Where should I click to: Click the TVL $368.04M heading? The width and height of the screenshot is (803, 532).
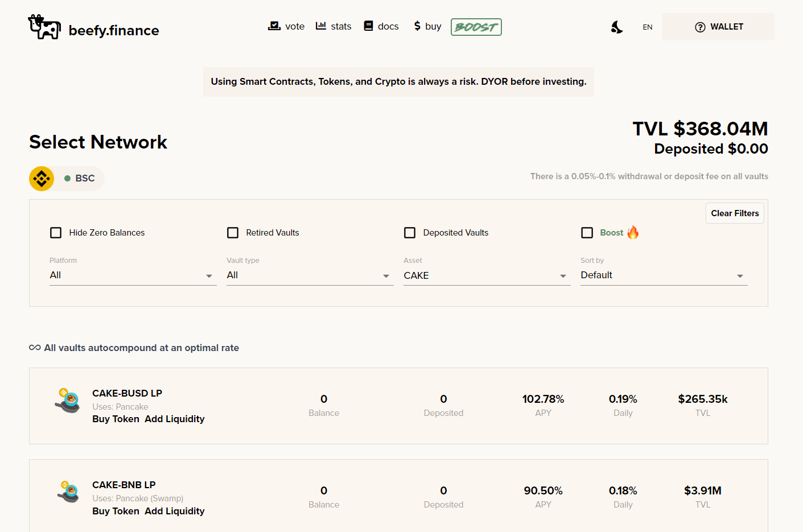point(700,129)
